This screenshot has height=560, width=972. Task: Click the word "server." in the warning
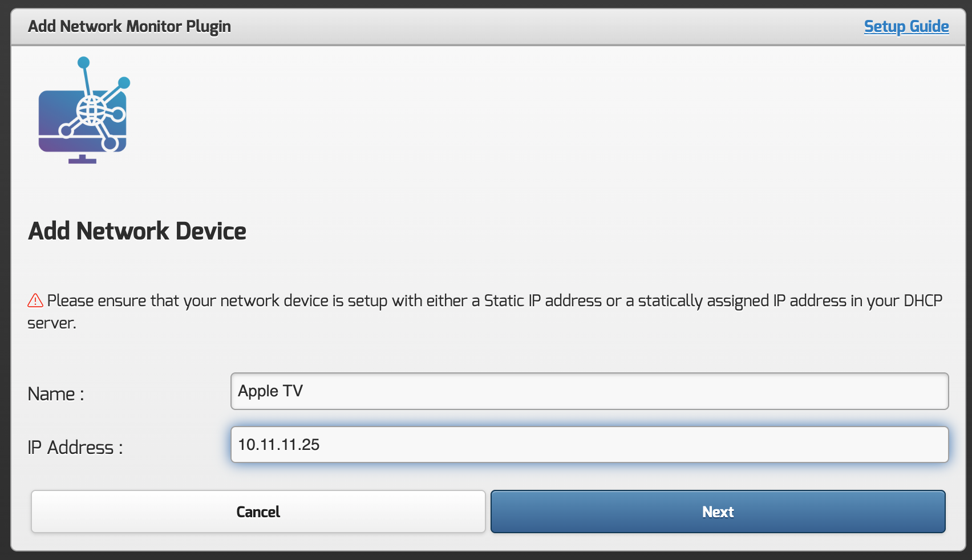click(x=52, y=323)
